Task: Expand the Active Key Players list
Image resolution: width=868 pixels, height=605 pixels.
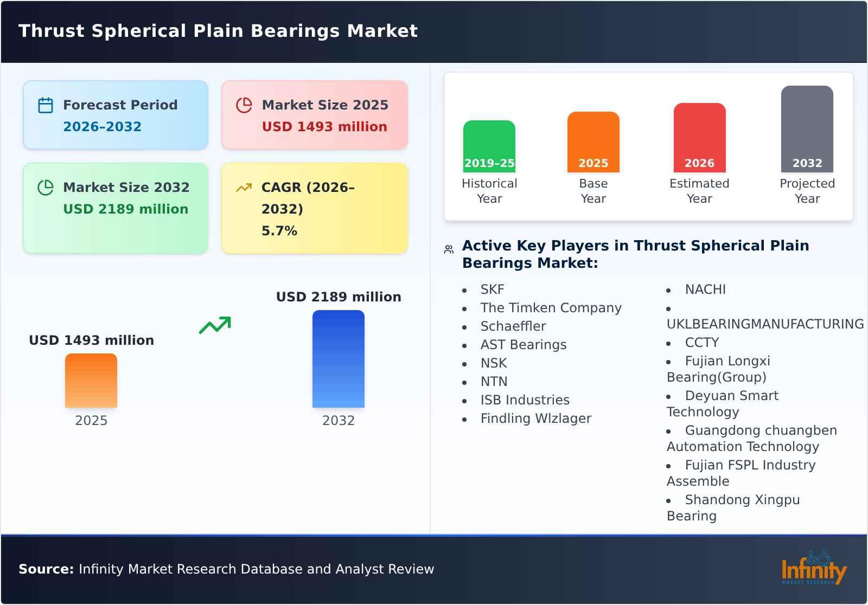Action: [635, 254]
